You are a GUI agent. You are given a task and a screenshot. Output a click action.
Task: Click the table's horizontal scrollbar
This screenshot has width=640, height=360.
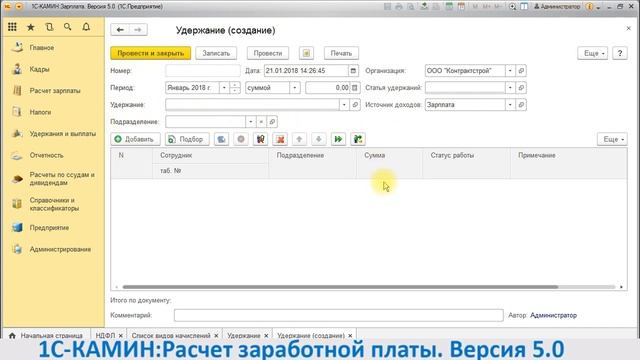340,287
